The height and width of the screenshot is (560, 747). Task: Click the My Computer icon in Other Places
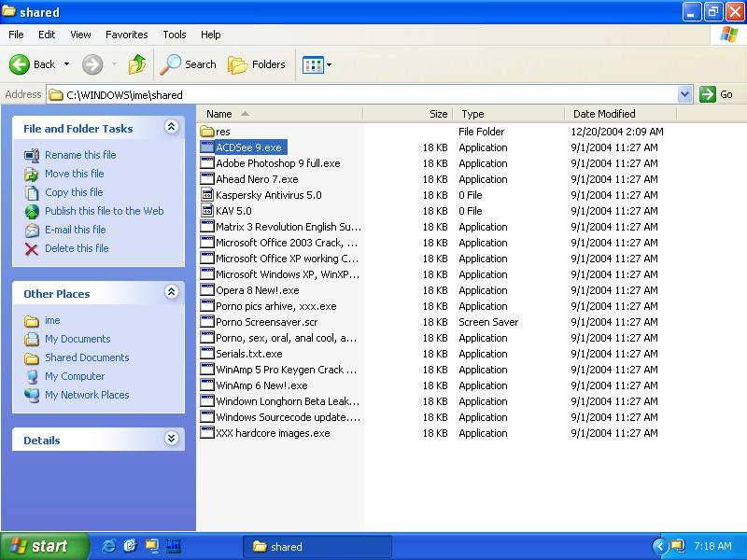click(x=32, y=377)
